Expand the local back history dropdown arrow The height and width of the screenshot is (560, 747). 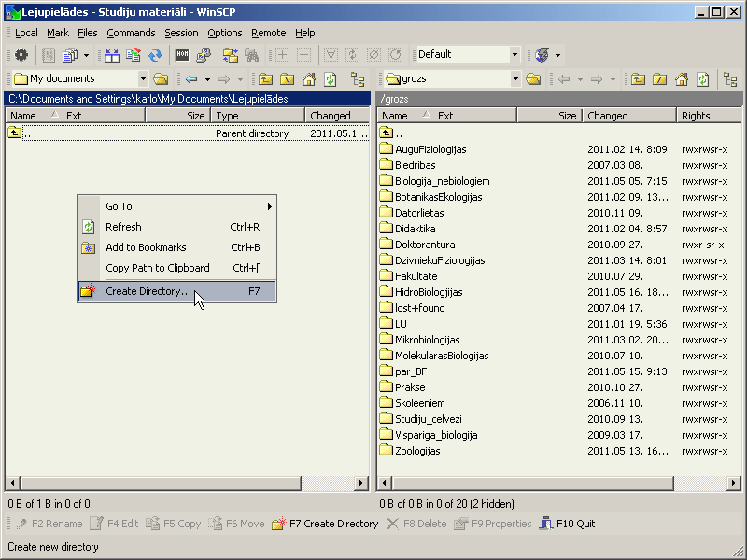coord(207,79)
